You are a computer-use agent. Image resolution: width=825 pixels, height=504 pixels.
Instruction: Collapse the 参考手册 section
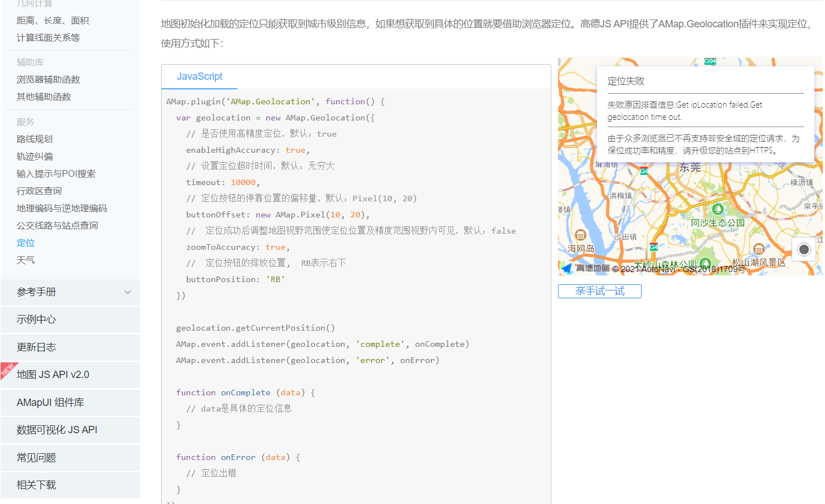[x=127, y=292]
